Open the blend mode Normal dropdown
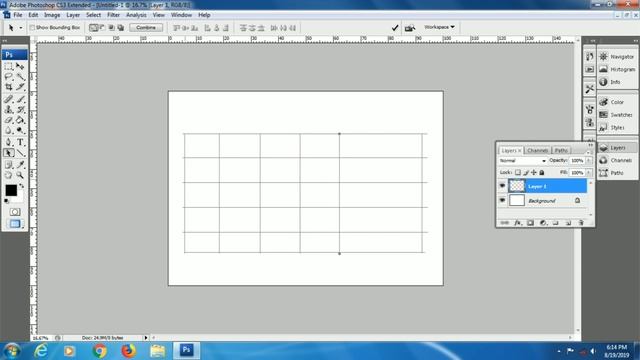This screenshot has width=640, height=360. pyautogui.click(x=522, y=161)
